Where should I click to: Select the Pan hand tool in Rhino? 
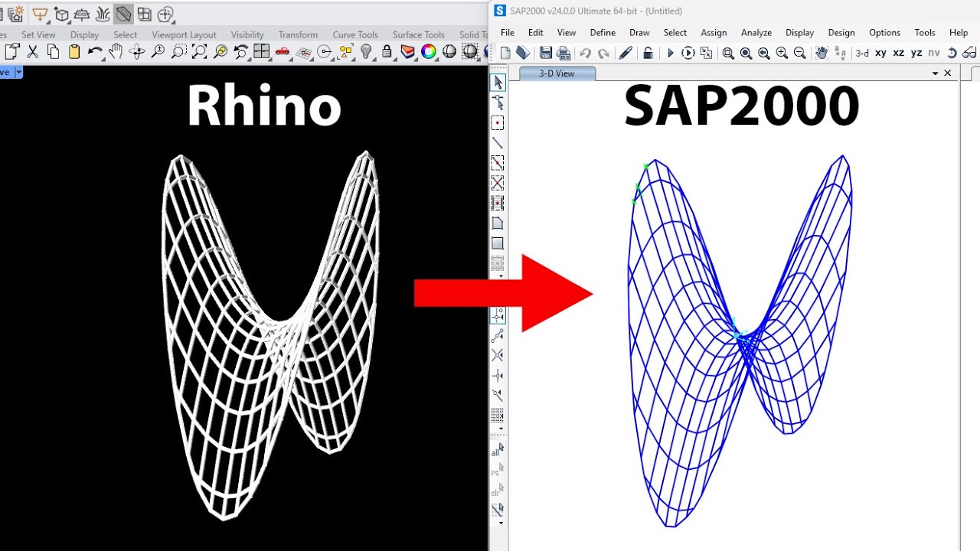[x=116, y=52]
